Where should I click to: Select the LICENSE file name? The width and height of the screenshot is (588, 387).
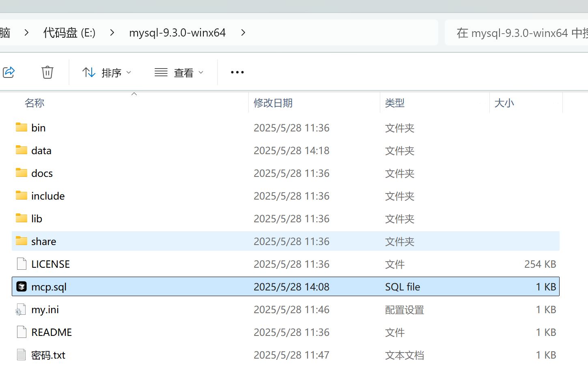coord(51,264)
